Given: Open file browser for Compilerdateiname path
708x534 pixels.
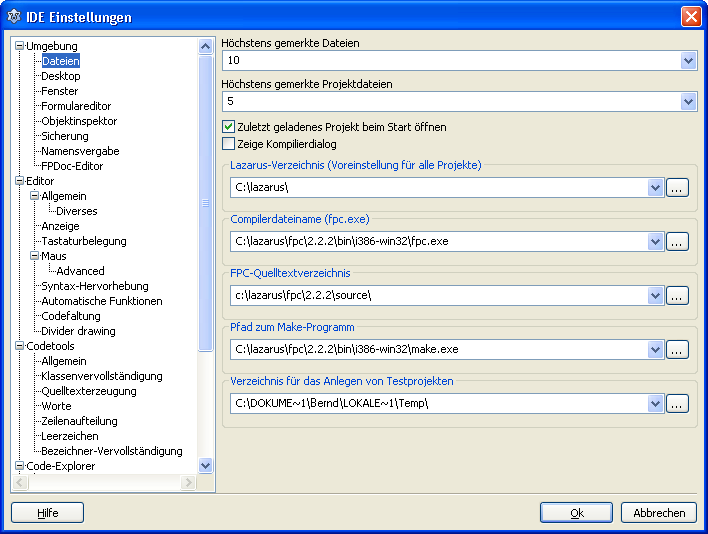Looking at the screenshot, I should tap(677, 241).
